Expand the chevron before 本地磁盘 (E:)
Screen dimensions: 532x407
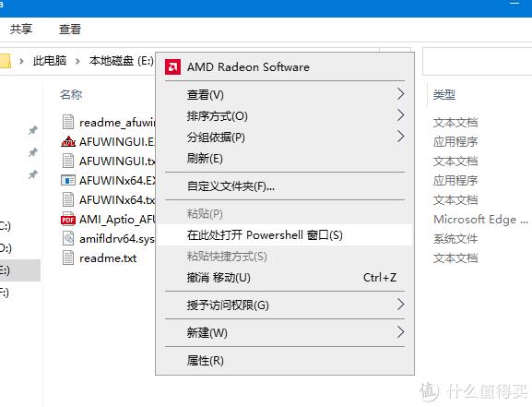pos(77,62)
